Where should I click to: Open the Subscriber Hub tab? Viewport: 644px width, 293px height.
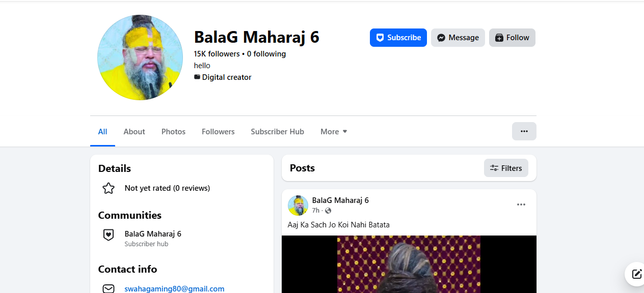(277, 132)
